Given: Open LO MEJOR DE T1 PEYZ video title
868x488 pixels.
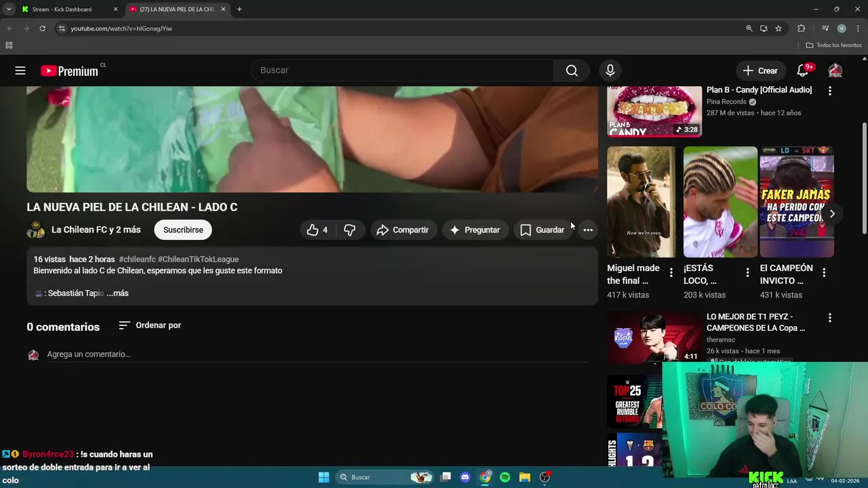Looking at the screenshot, I should point(755,322).
